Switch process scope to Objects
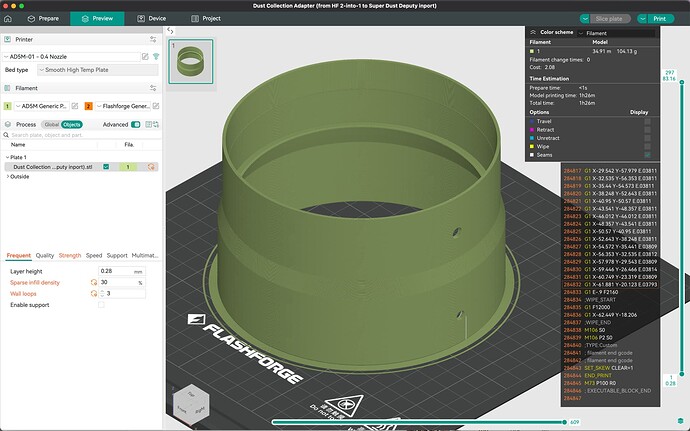690x431 pixels. click(x=71, y=125)
